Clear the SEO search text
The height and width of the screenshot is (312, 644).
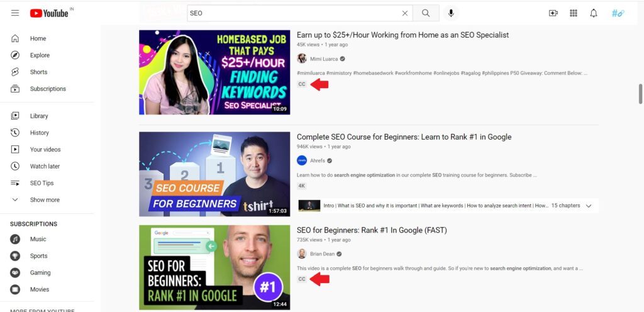point(404,13)
